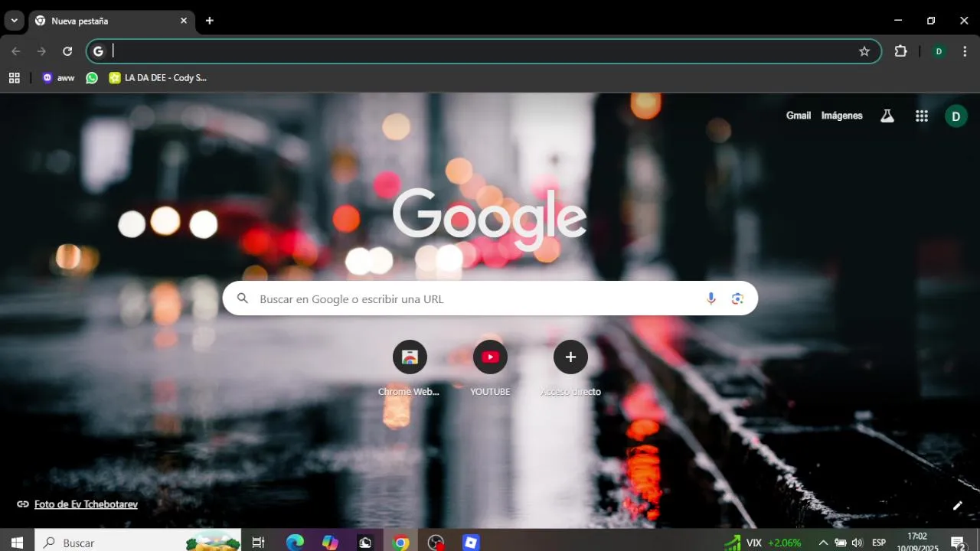Open YOUTUBE shortcut
980x551 pixels.
coord(490,369)
